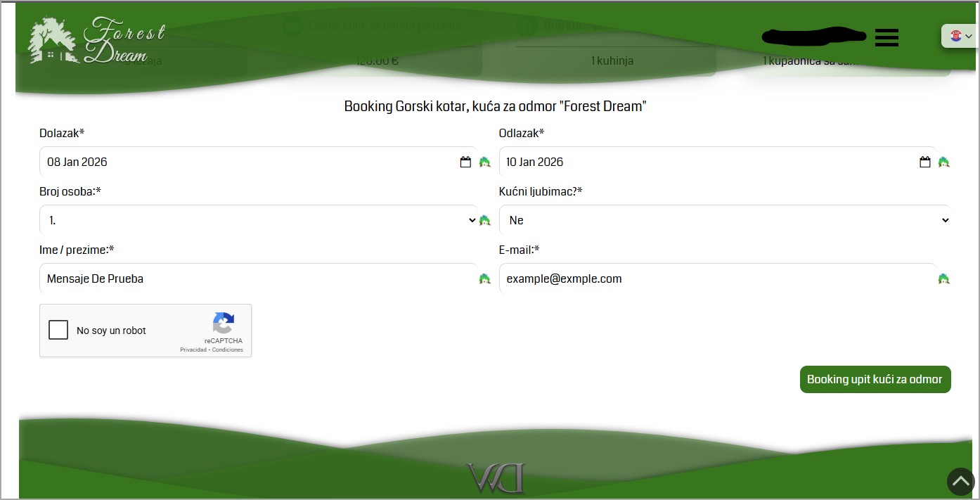The width and height of the screenshot is (980, 500).
Task: Open reCAPTCHA Condiciones link
Action: (x=228, y=350)
